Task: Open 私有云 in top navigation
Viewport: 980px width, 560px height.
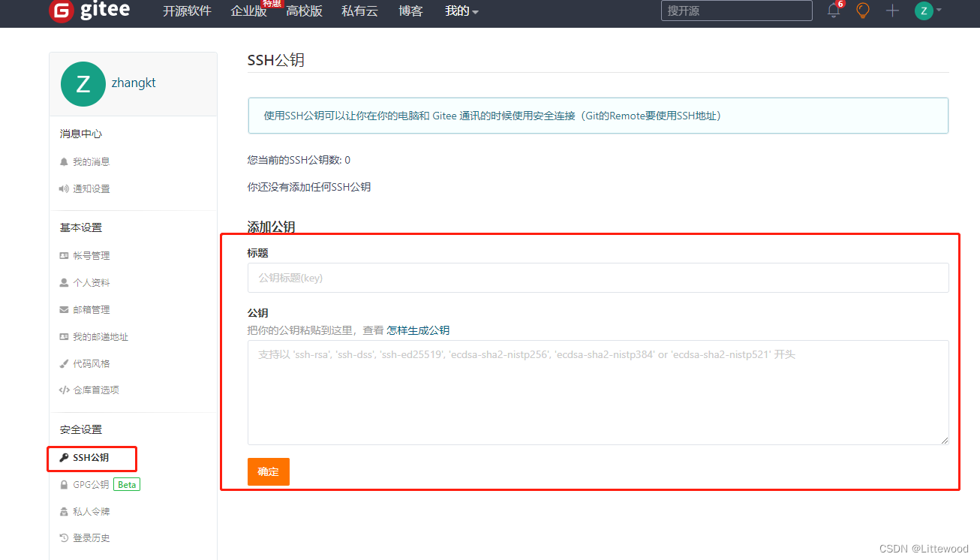Action: [x=359, y=11]
